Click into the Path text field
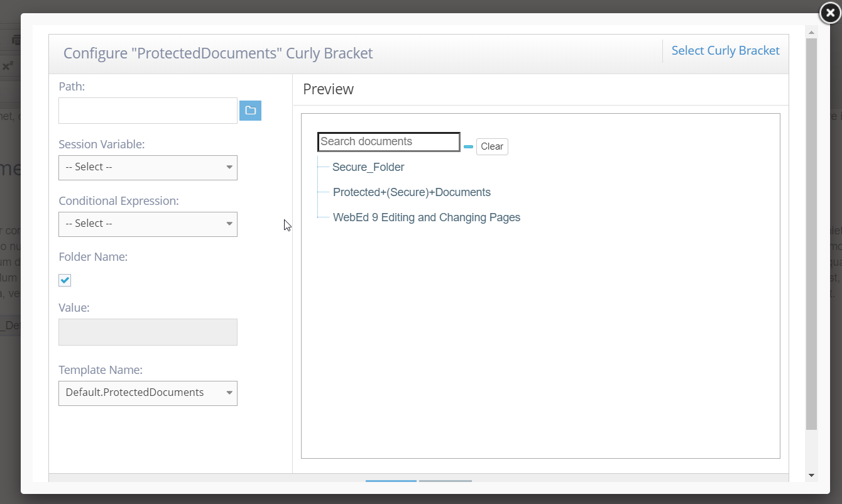Viewport: 842px width, 504px height. click(148, 111)
